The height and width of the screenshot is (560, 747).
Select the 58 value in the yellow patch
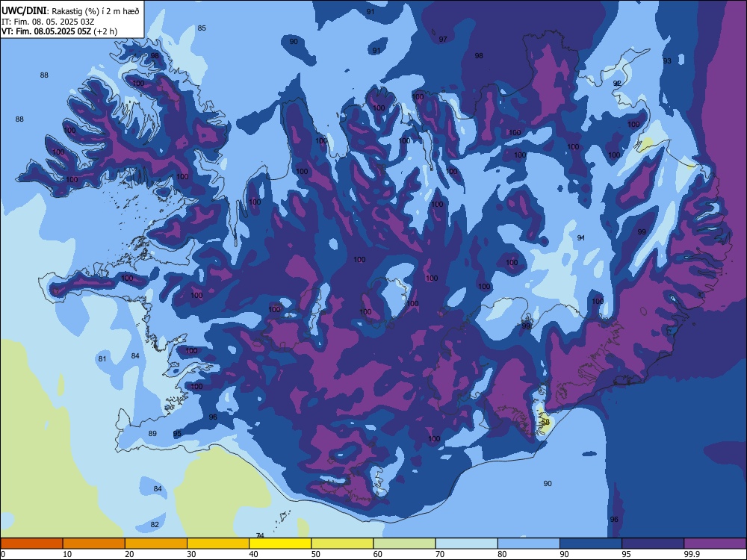click(546, 422)
